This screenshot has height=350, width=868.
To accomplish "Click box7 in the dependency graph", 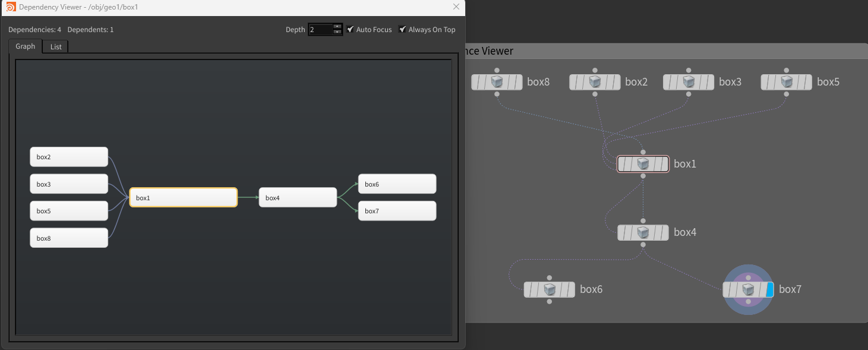I will point(397,211).
